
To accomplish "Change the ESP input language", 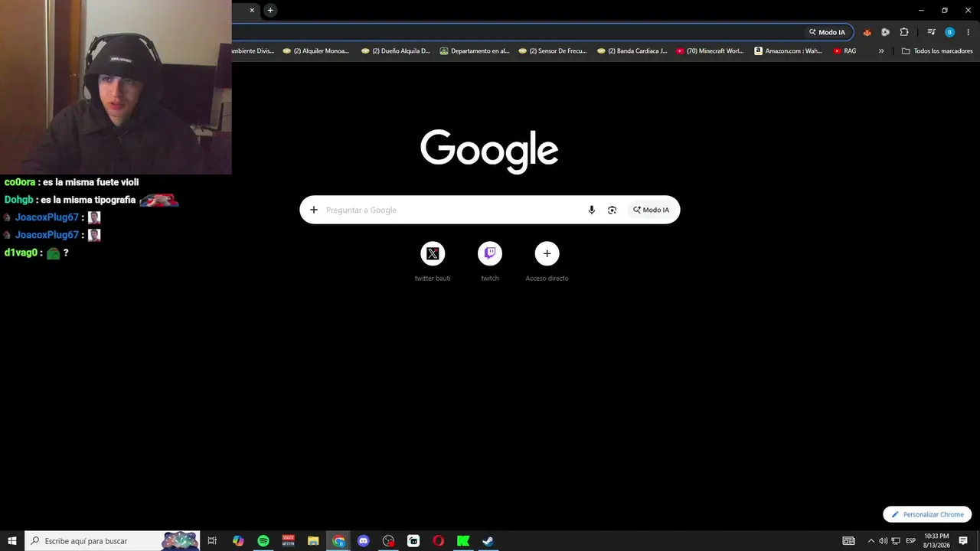I will pos(911,541).
